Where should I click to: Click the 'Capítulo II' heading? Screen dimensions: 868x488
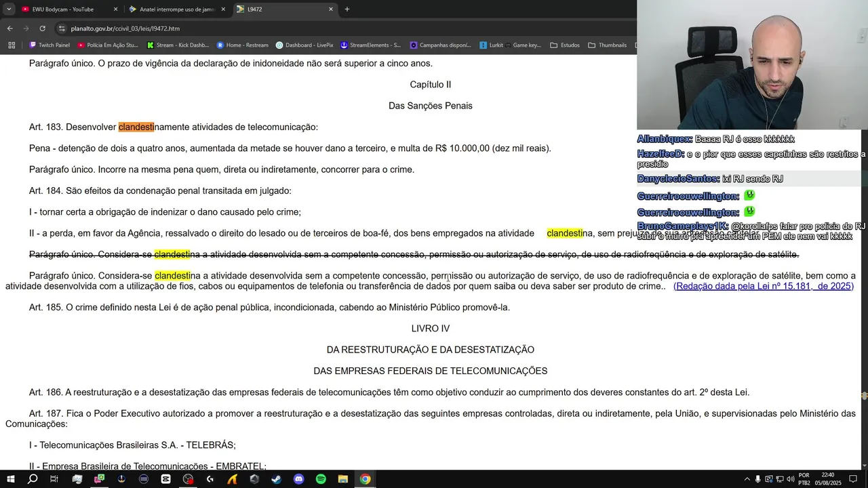click(x=431, y=85)
